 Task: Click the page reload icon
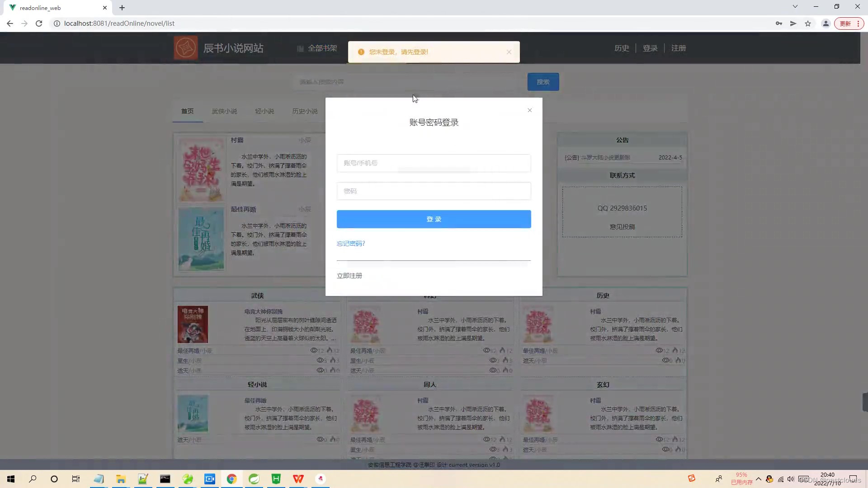[x=39, y=23]
